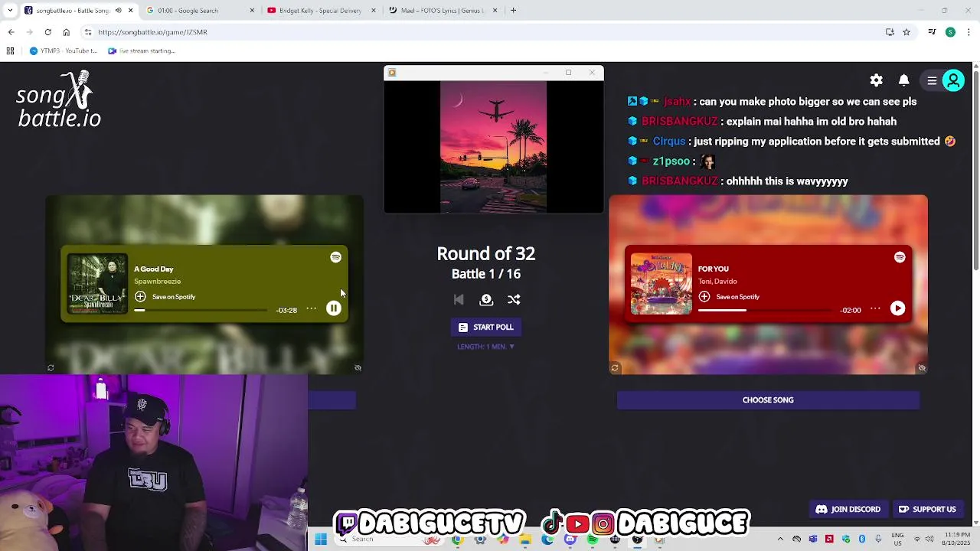Image resolution: width=980 pixels, height=551 pixels.
Task: Click the Spotify logo on FOR YOU player
Action: (x=900, y=257)
